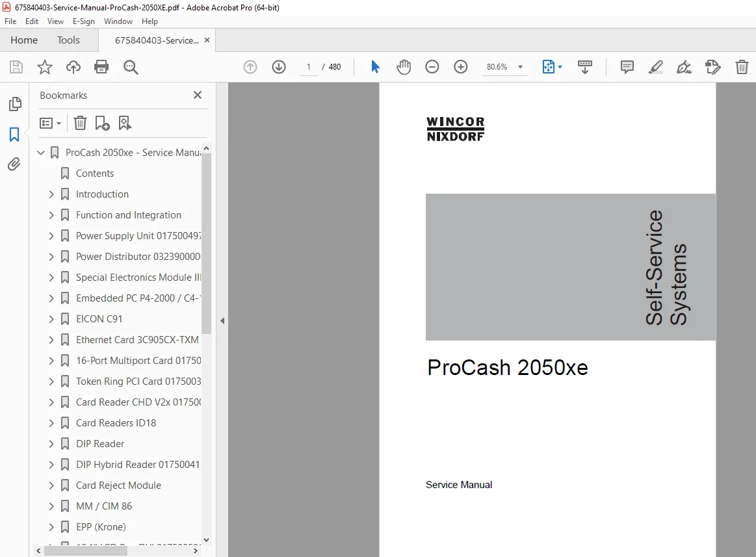
Task: Close the Bookmarks panel
Action: (197, 95)
